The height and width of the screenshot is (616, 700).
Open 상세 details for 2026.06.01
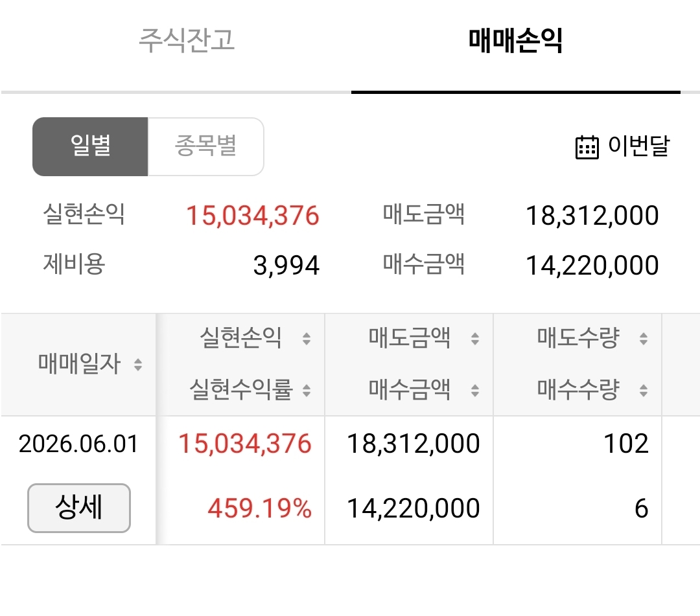pyautogui.click(x=79, y=508)
